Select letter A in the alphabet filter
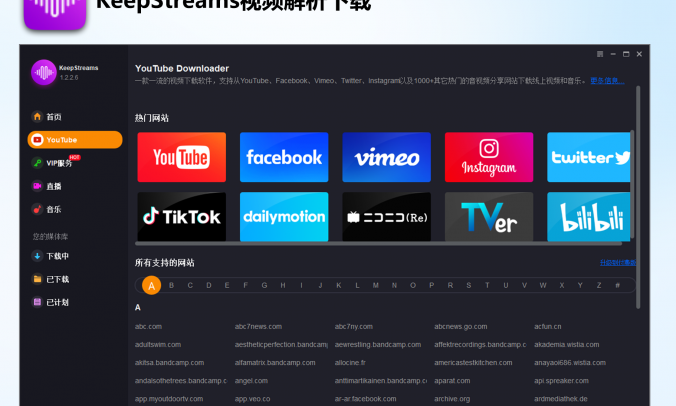Viewport: 676px width, 406px height. [152, 285]
